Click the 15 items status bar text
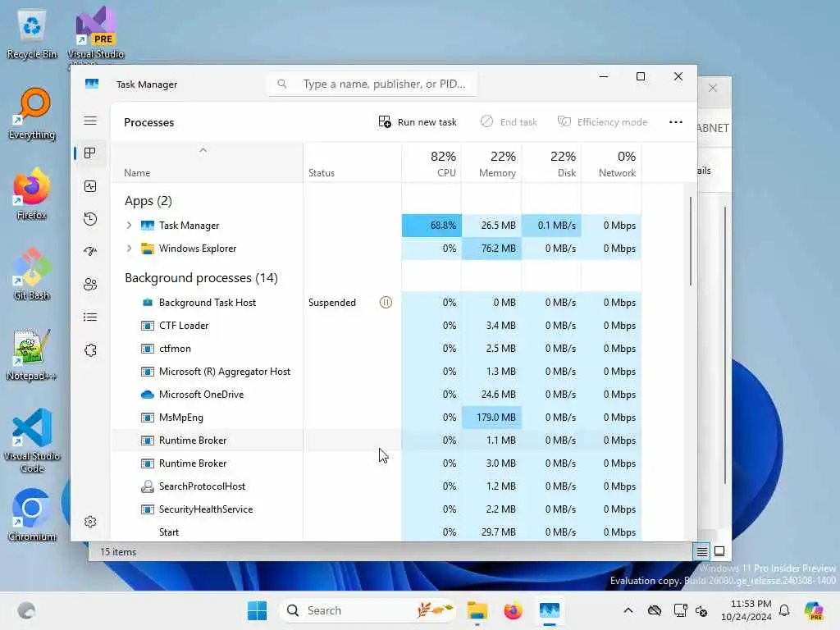The image size is (840, 630). (118, 551)
